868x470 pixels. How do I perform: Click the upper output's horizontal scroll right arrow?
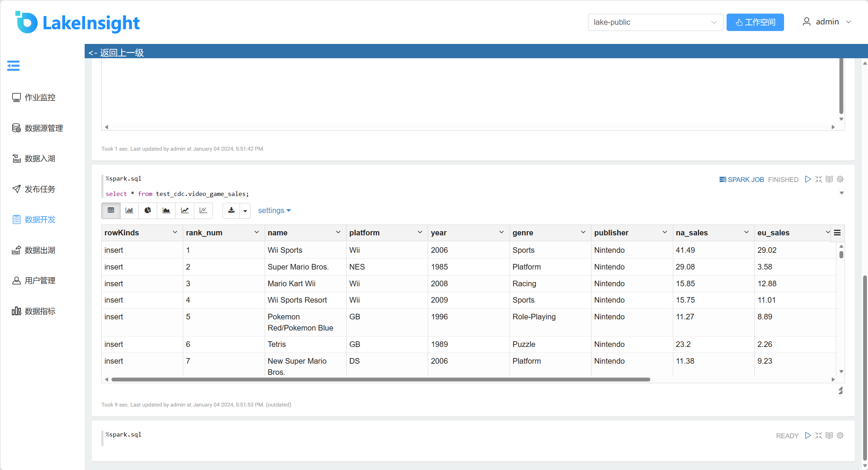click(x=833, y=127)
